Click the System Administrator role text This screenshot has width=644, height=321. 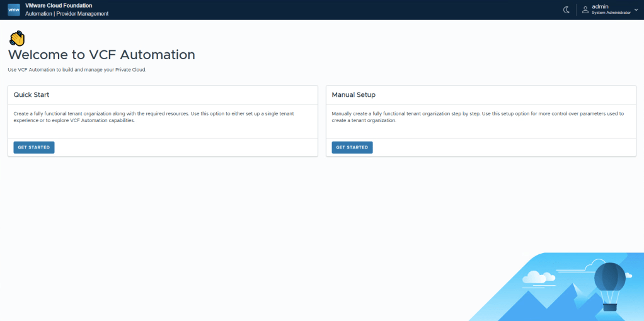click(611, 13)
